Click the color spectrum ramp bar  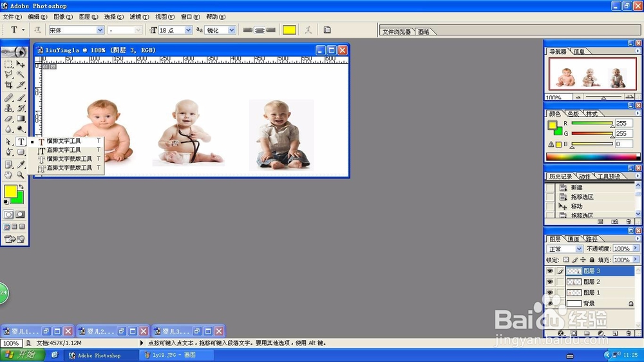(x=592, y=157)
